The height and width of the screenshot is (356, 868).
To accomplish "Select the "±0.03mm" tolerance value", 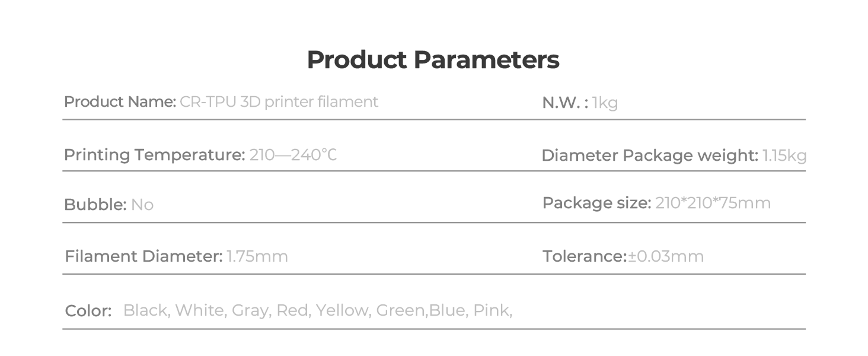I will 666,256.
